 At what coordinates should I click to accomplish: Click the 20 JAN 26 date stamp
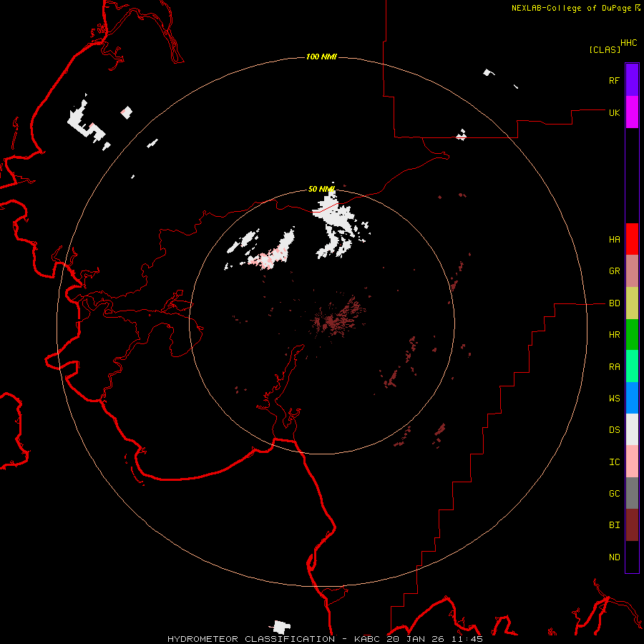pyautogui.click(x=417, y=639)
